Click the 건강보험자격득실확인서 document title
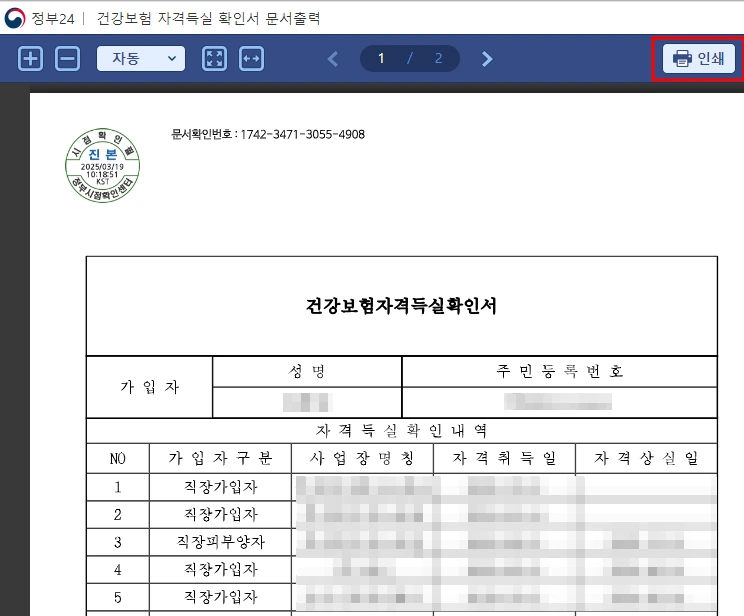 (x=401, y=306)
